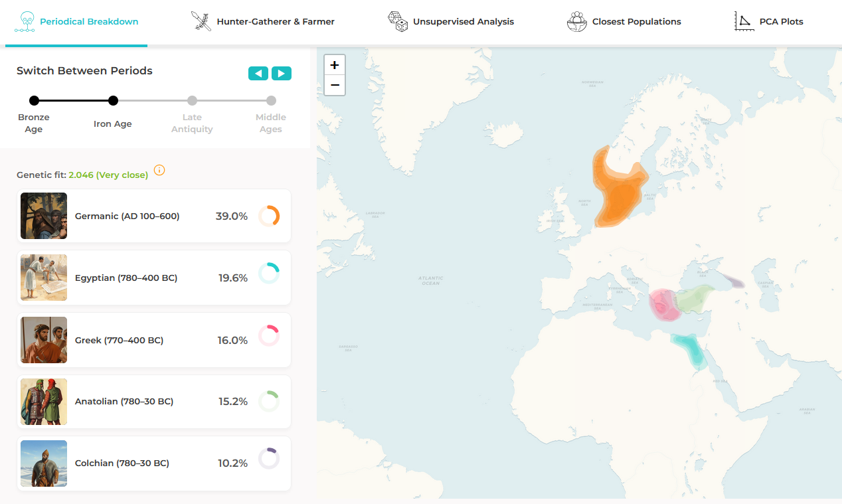Image resolution: width=842 pixels, height=504 pixels.
Task: Click the Periodical Breakdown lightbulb icon
Action: [x=26, y=21]
